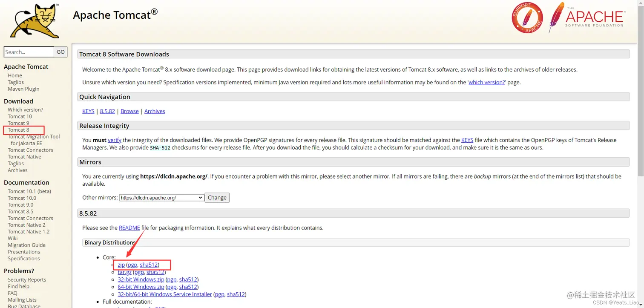Focus the Search input field

[29, 52]
